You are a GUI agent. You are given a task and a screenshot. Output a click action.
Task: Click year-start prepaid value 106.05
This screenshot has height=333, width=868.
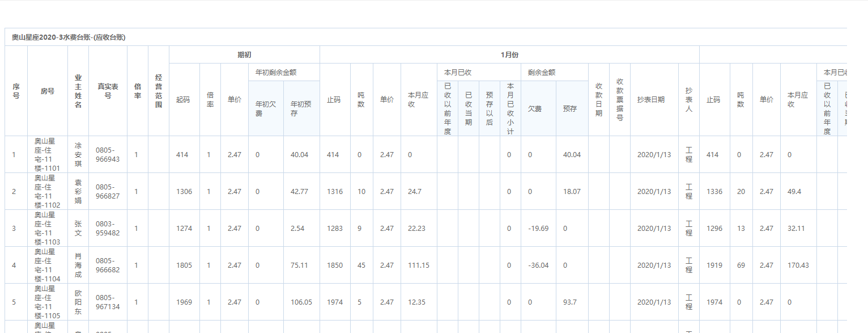[x=301, y=302]
